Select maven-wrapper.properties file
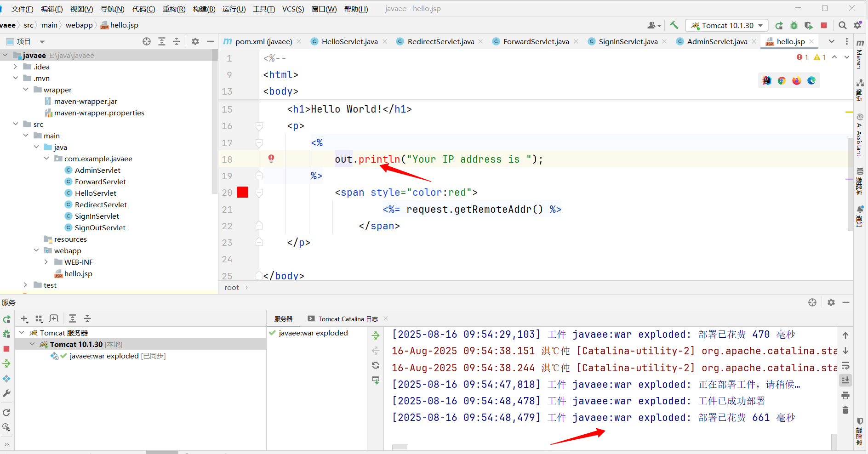The height and width of the screenshot is (454, 868). tap(99, 113)
